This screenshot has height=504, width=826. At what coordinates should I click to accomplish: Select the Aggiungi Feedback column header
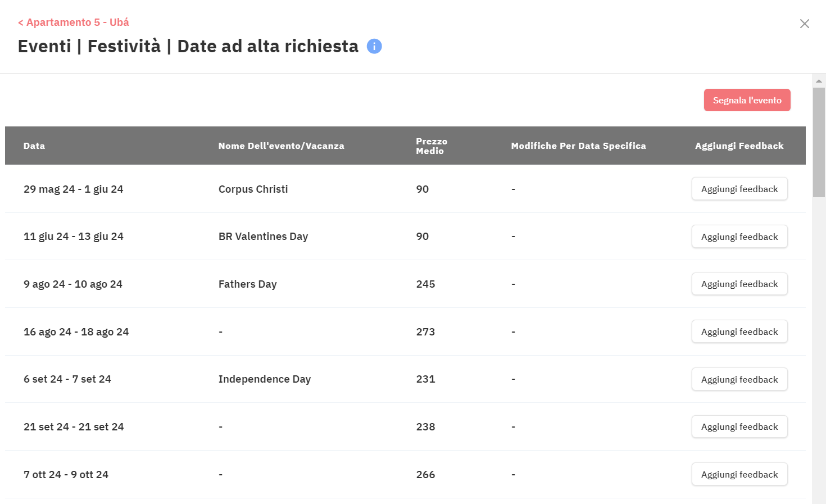[x=739, y=146]
